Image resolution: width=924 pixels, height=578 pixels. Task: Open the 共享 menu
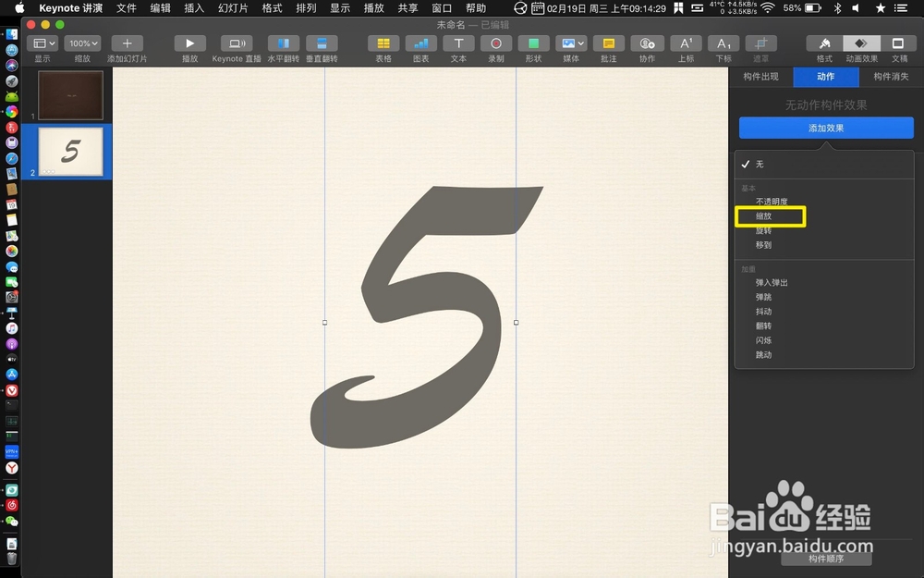(x=407, y=8)
